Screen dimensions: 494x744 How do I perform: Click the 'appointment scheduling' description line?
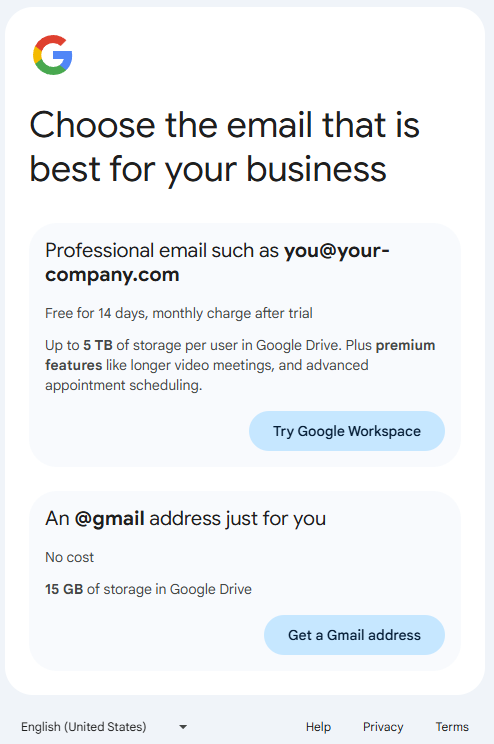(x=123, y=385)
